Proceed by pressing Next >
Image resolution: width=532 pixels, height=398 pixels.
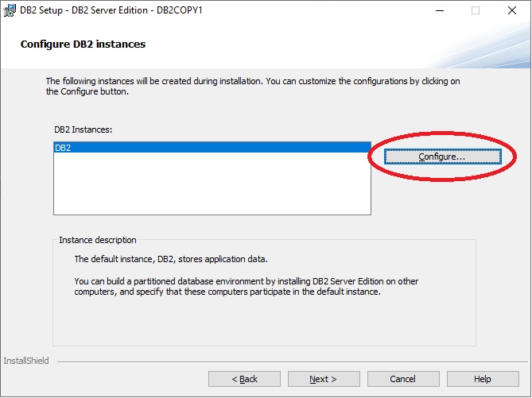point(324,379)
